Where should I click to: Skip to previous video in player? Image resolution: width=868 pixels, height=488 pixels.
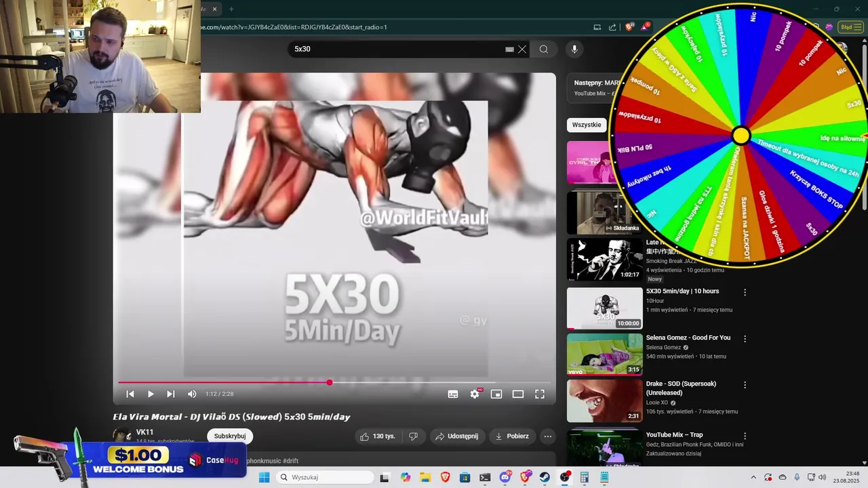[x=130, y=394]
